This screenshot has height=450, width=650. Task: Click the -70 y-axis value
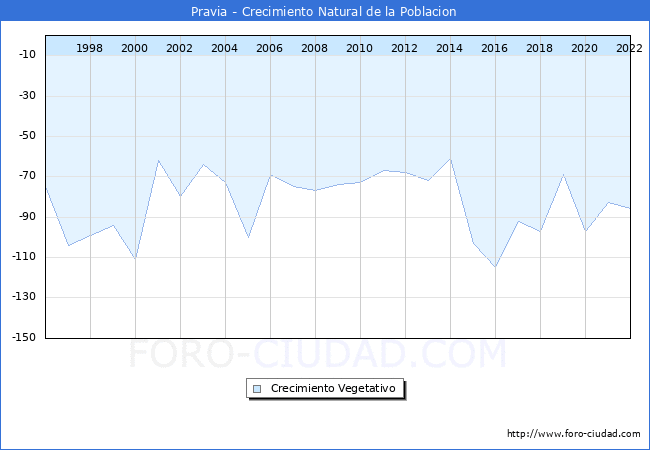tap(27, 176)
